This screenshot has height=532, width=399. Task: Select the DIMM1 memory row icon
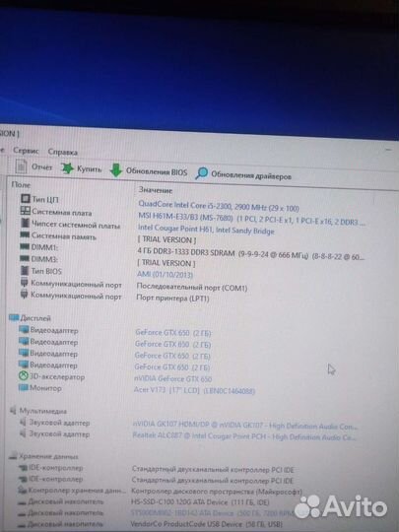[x=25, y=247]
